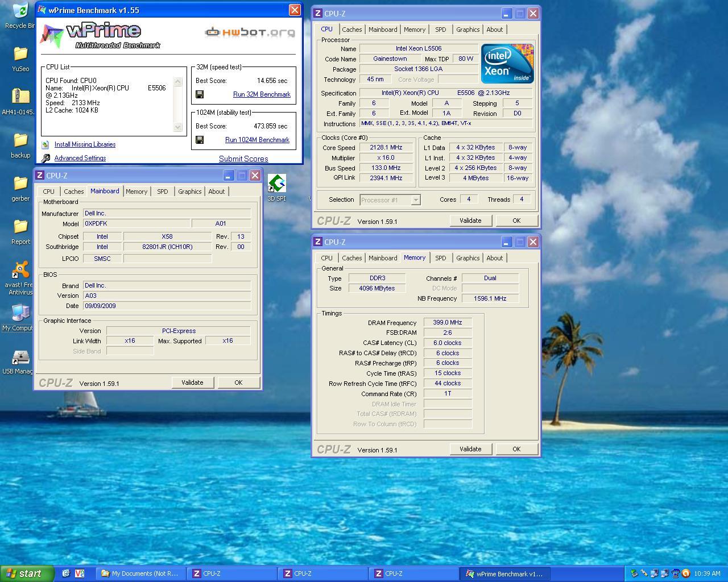Screen dimensions: 728x582
Task: Click Validate in the Mainboard CPU-Z window
Action: click(192, 383)
